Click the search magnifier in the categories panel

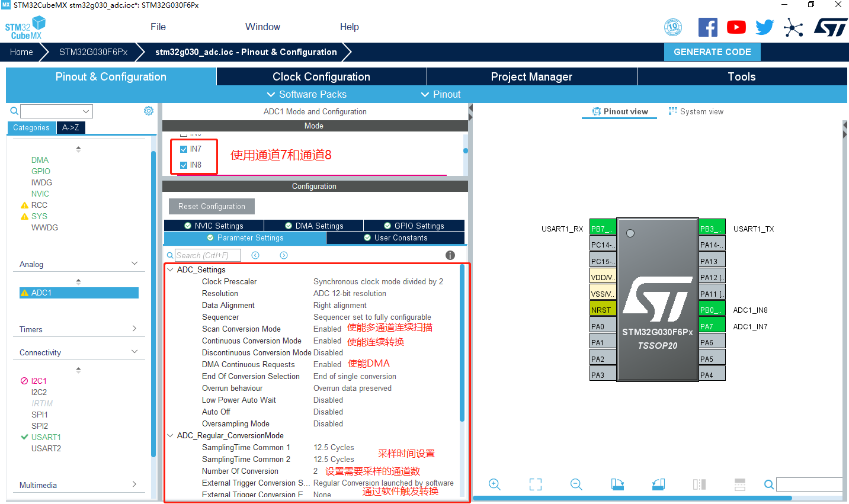pos(14,111)
